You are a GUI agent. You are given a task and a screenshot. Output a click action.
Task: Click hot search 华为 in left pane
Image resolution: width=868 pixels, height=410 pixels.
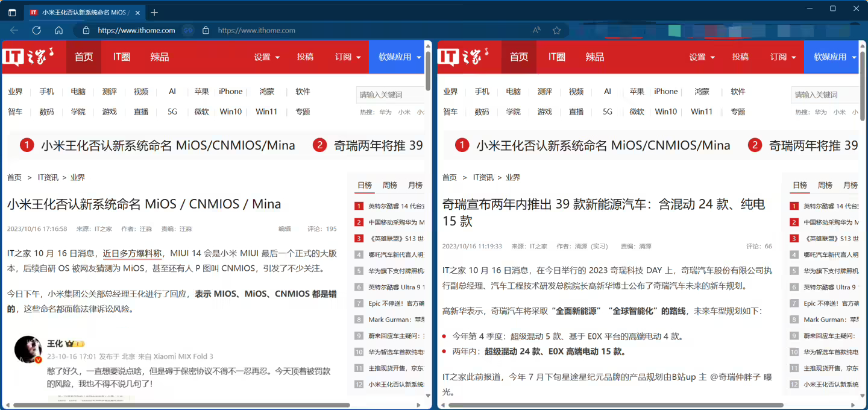click(385, 112)
